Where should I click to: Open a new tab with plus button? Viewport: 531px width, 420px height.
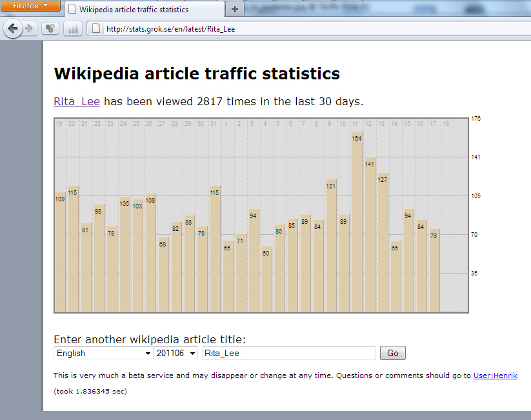click(234, 9)
